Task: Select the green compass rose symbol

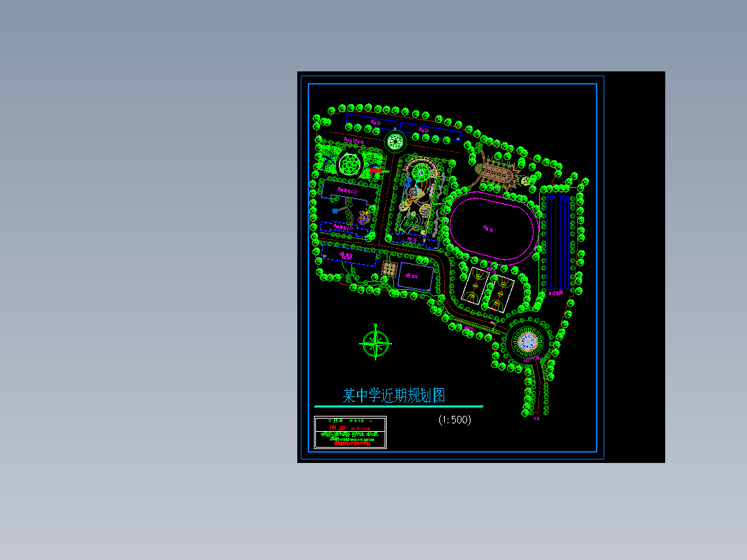Action: tap(376, 342)
